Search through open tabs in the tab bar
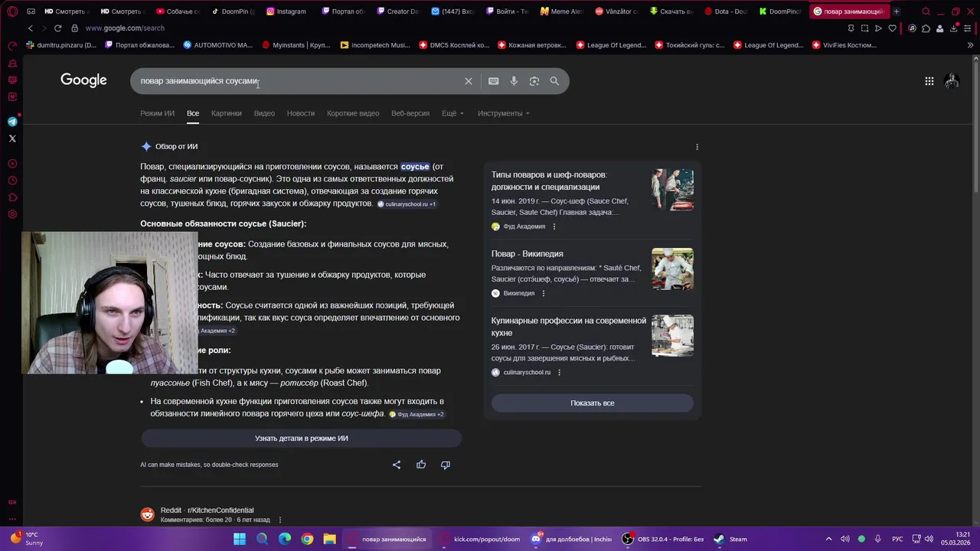 point(926,11)
